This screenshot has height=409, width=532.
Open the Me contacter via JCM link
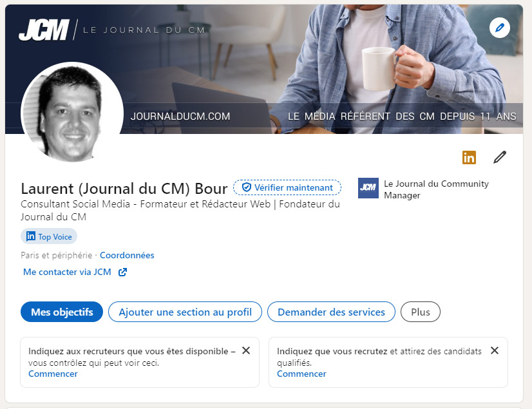pyautogui.click(x=67, y=272)
